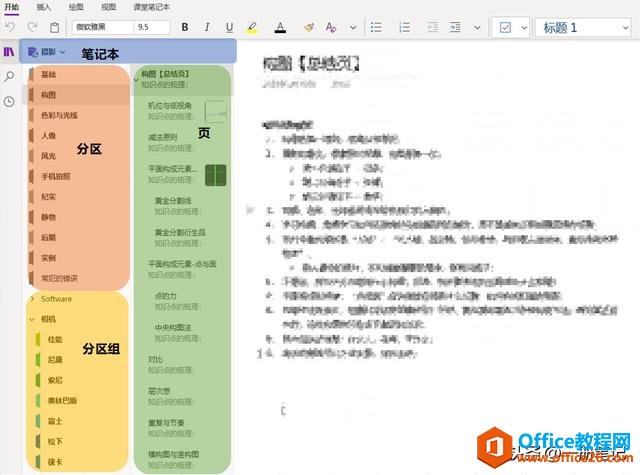Image resolution: width=640 pixels, height=475 pixels.
Task: Open recent notes clock icon
Action: coord(9,102)
